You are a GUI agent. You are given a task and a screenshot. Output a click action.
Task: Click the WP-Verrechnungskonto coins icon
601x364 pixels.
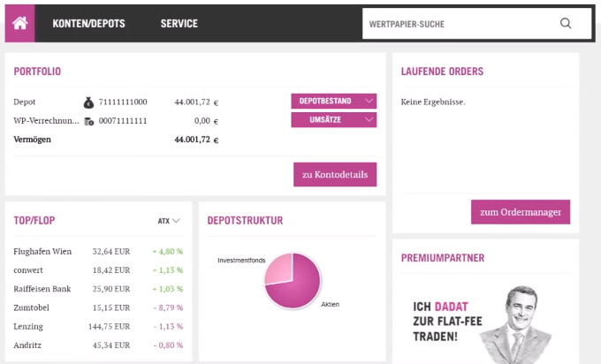coord(89,121)
